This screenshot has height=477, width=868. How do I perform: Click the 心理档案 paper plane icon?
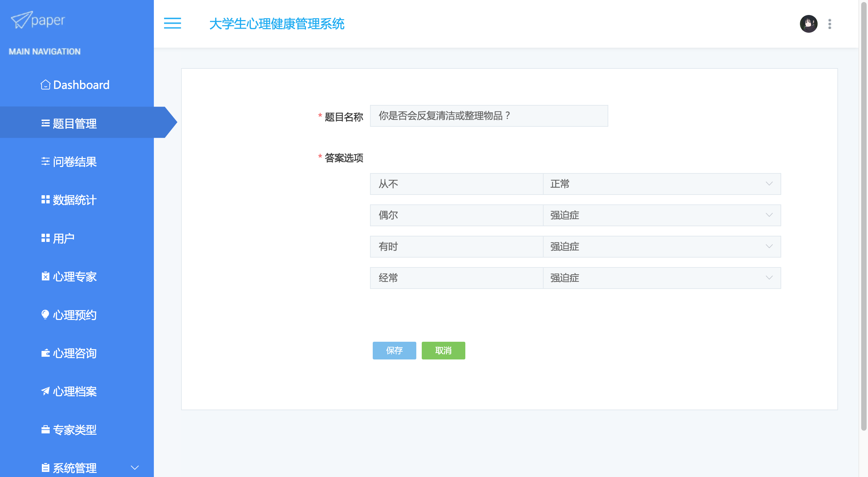[x=45, y=391]
